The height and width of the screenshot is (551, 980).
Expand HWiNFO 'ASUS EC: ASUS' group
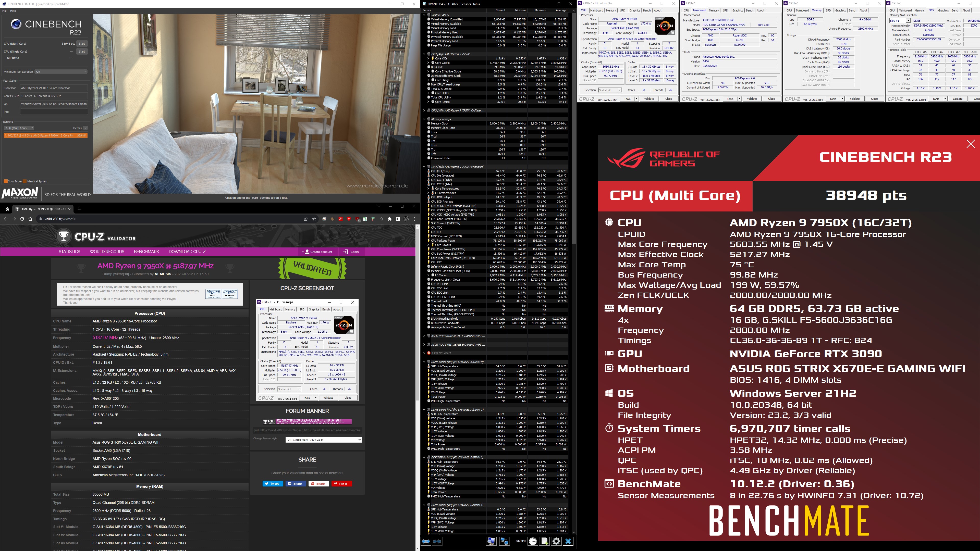(424, 353)
